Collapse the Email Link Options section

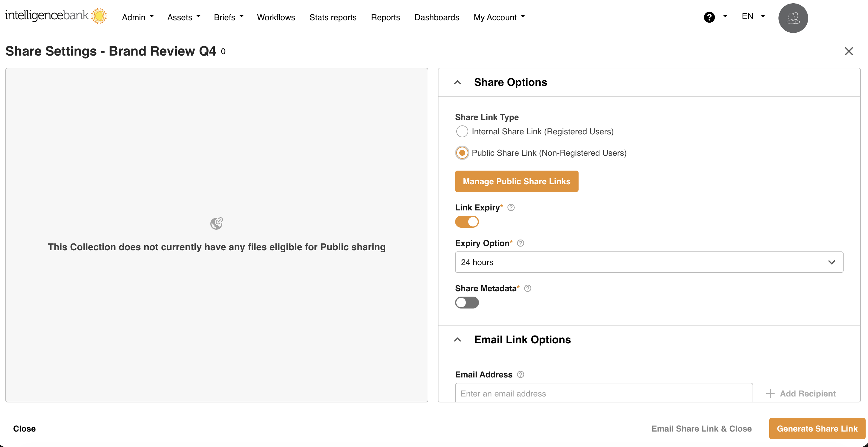pyautogui.click(x=457, y=339)
